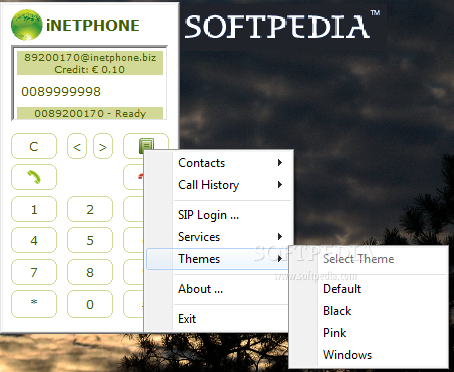Click the Credit: € 0.10 balance text
Screen dimensions: 454x372
click(90, 69)
